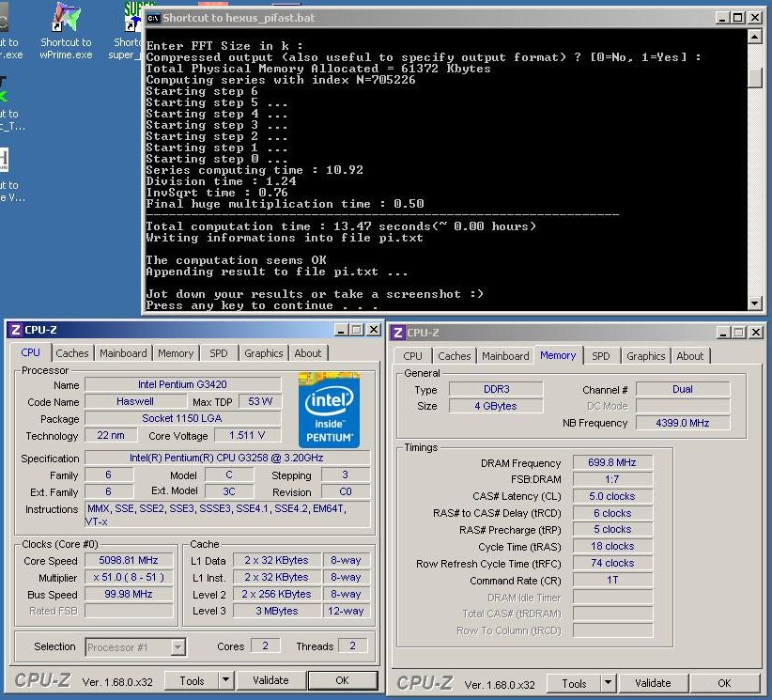
Task: Switch to Mainboard tab in right CPU-Z
Action: click(x=505, y=356)
